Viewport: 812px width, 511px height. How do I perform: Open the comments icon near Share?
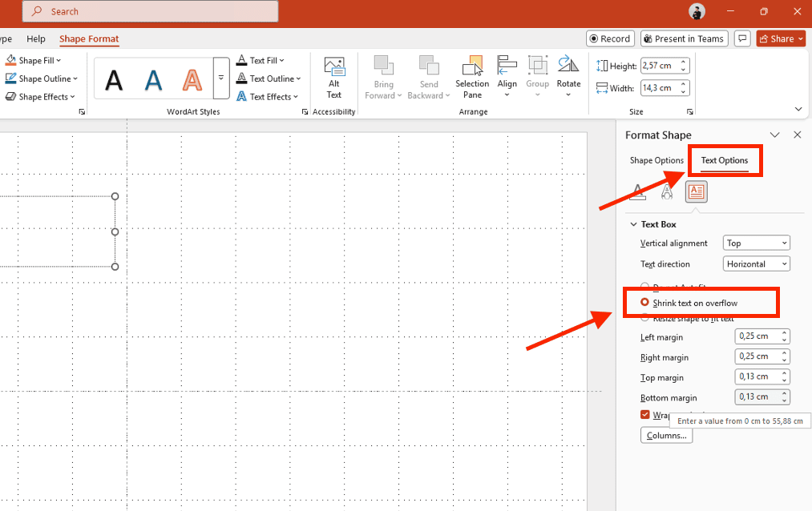tap(742, 38)
